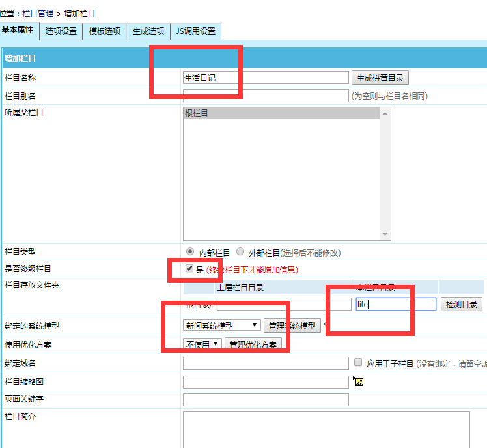Click the 栏目存放文件夹 label
Image resolution: width=487 pixels, height=448 pixels.
tap(32, 285)
